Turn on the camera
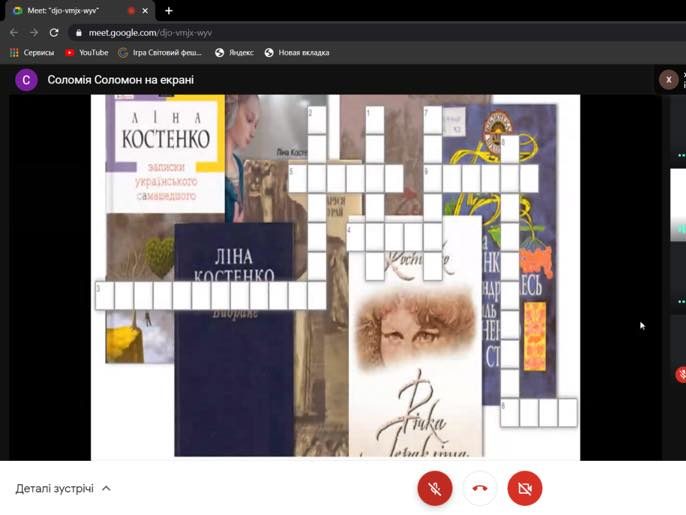686x515 pixels. (525, 488)
